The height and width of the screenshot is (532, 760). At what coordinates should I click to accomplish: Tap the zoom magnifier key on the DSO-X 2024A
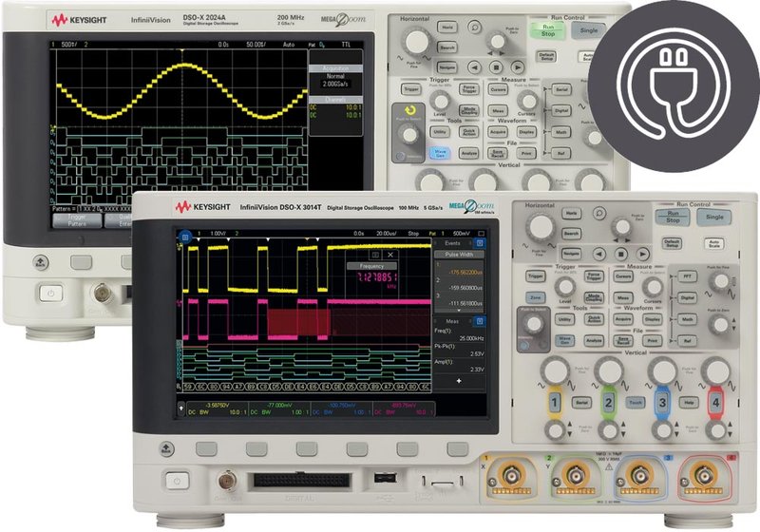pos(474,27)
